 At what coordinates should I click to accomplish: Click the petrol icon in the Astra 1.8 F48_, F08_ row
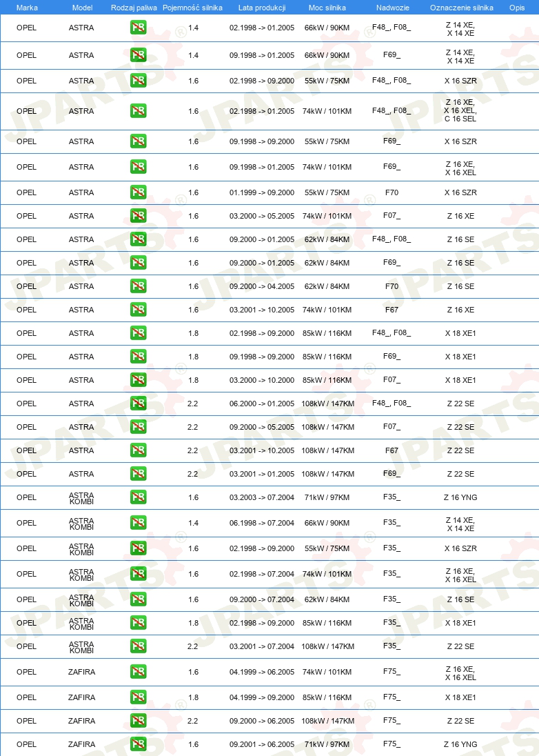point(139,333)
